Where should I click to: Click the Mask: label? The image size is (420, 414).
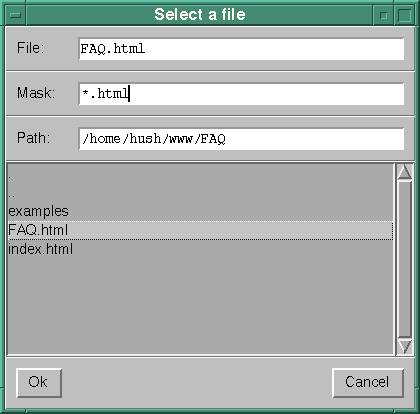(36, 93)
